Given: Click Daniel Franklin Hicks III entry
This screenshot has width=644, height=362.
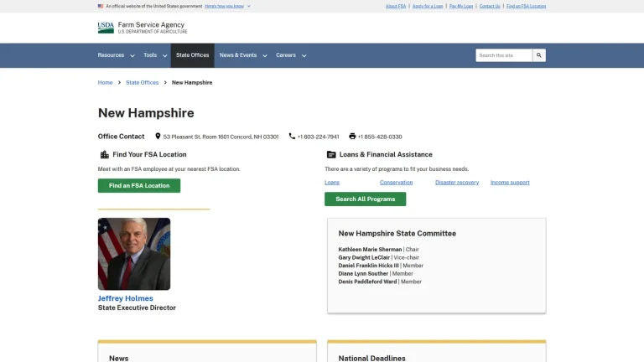Looking at the screenshot, I should click(x=381, y=266).
